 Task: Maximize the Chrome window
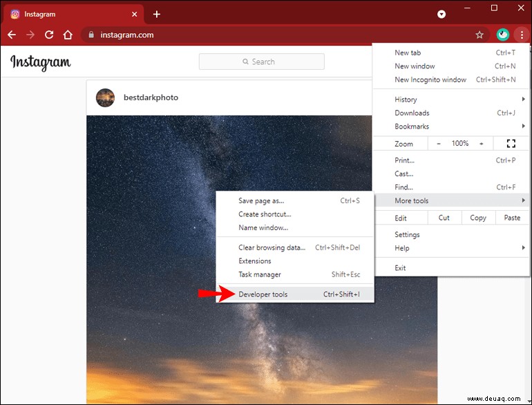click(494, 8)
